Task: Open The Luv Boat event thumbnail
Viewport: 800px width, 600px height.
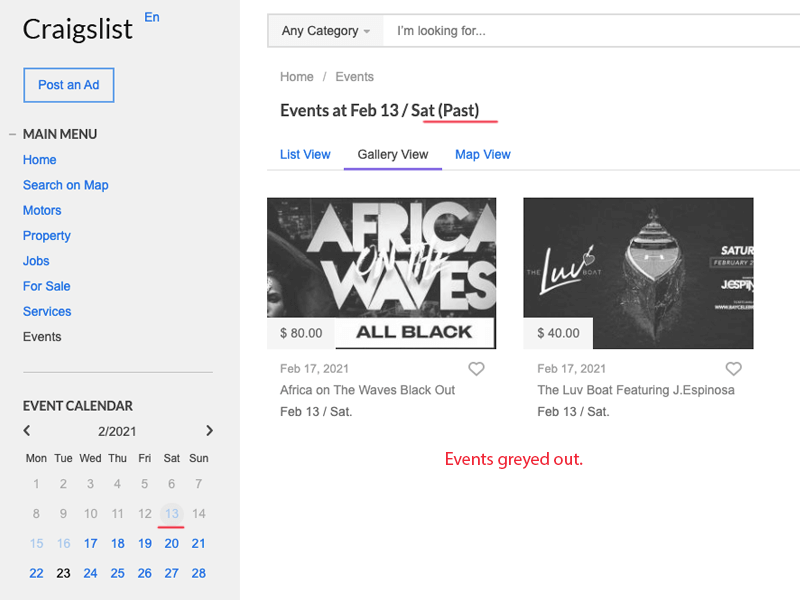Action: tap(638, 273)
